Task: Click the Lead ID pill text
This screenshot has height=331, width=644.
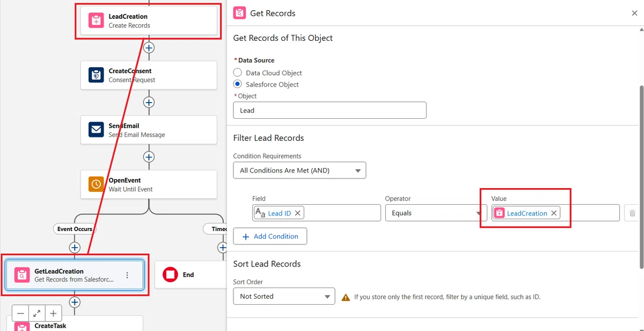Action: point(280,213)
